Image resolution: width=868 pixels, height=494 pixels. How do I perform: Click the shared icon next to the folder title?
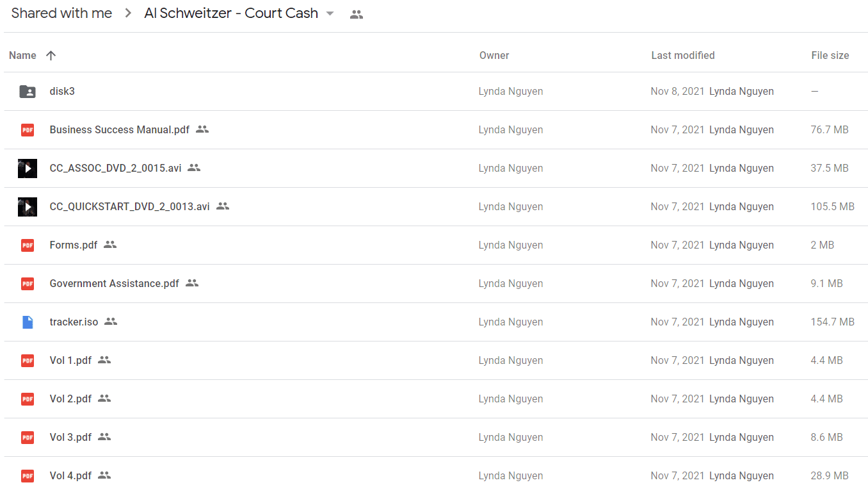(x=357, y=15)
